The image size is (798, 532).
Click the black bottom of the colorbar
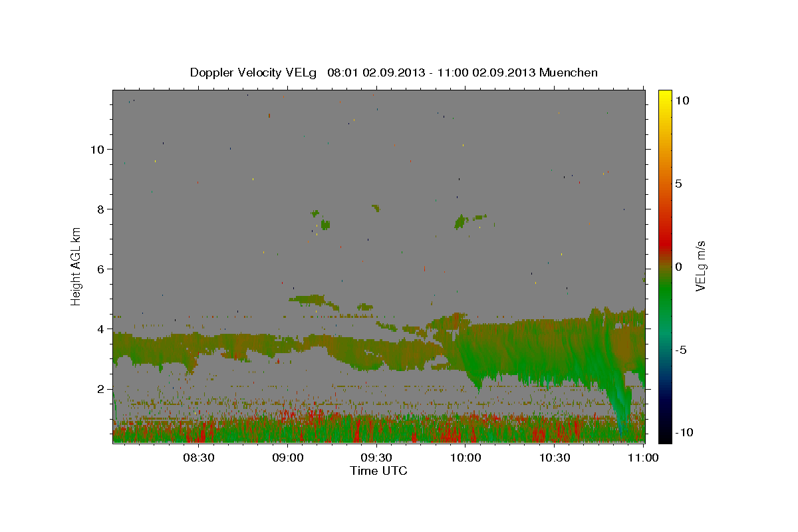tap(665, 436)
